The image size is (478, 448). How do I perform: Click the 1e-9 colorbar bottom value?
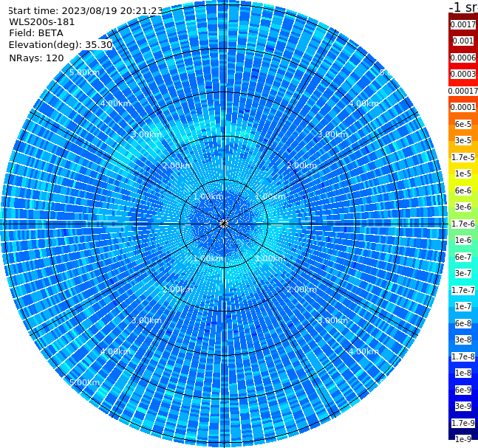point(463,439)
